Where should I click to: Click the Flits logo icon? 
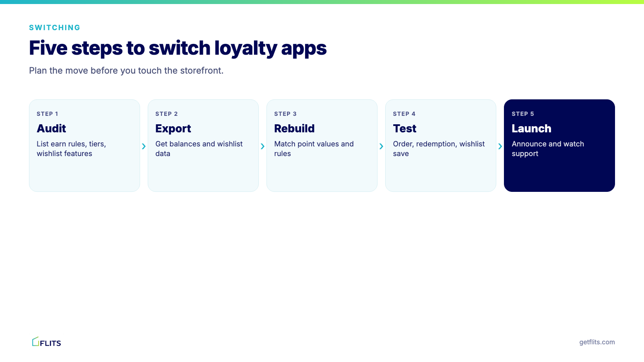tap(47, 342)
